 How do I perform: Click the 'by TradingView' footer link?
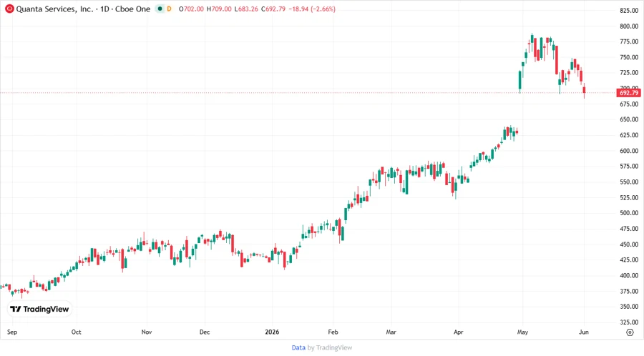click(330, 347)
